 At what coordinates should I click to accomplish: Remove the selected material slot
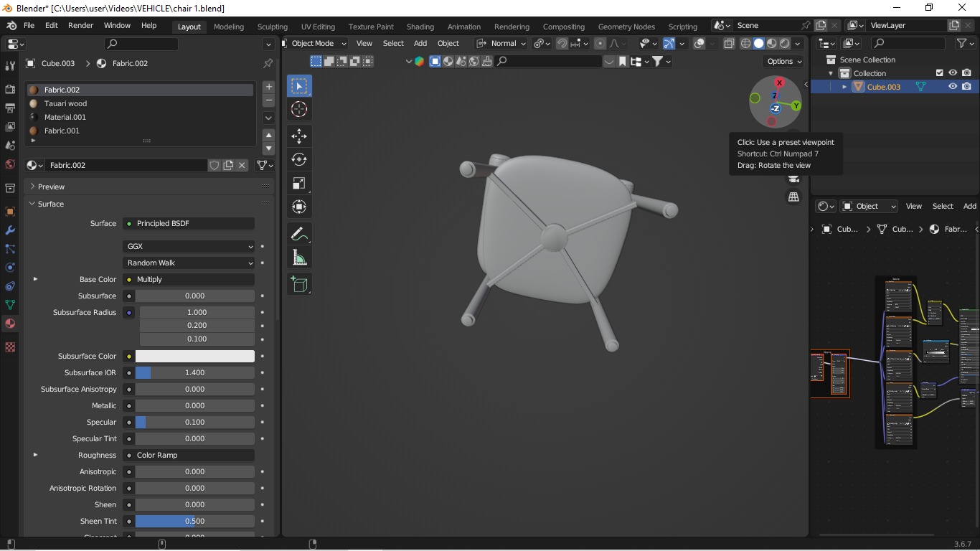click(269, 100)
